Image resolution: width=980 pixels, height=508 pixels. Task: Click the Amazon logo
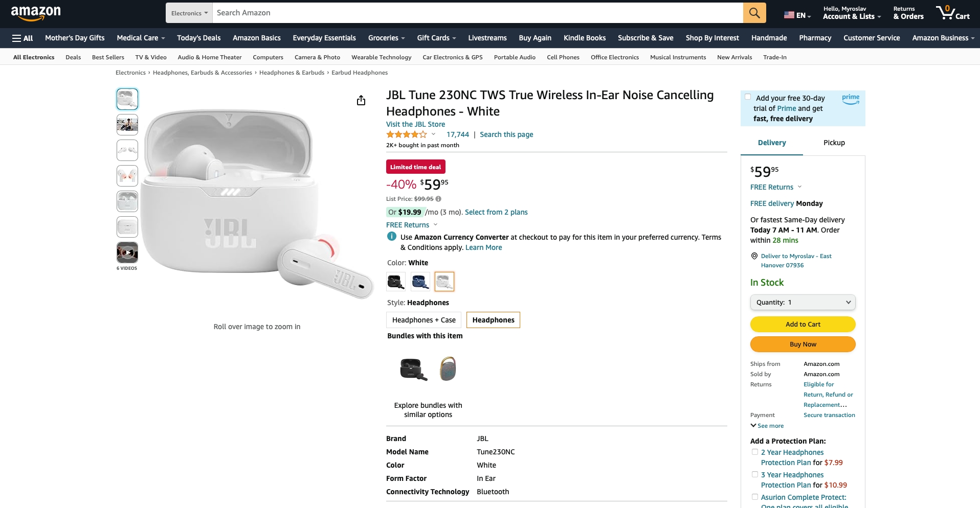(36, 13)
